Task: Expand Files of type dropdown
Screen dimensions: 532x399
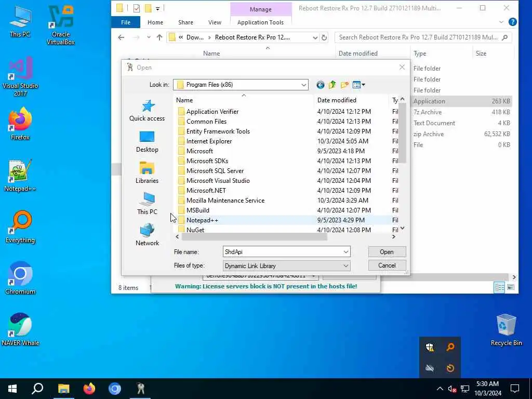Action: point(345,266)
